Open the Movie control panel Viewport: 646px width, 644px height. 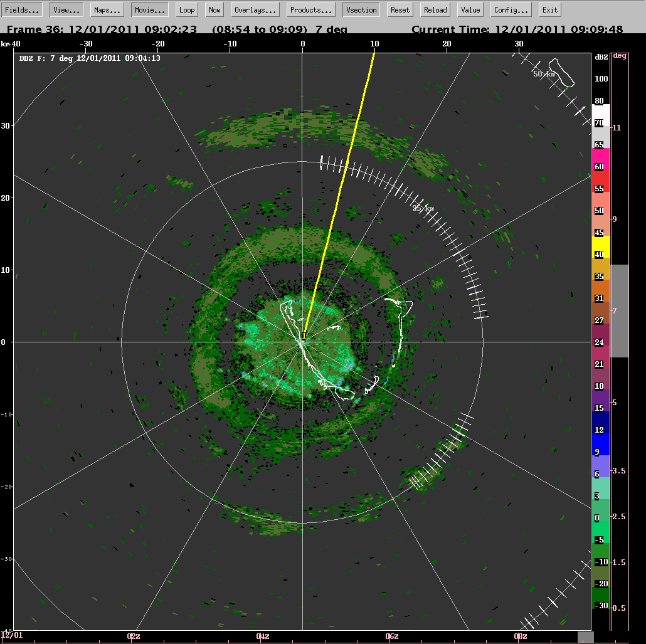click(151, 9)
